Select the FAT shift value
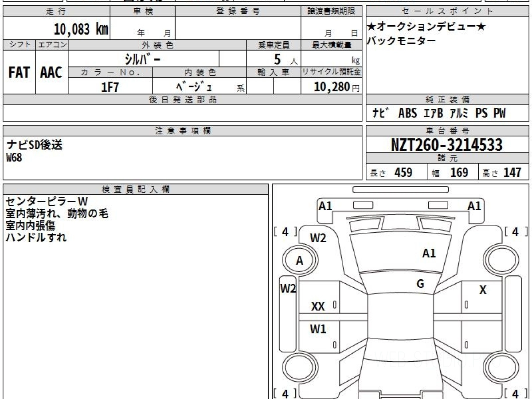 [x=19, y=73]
